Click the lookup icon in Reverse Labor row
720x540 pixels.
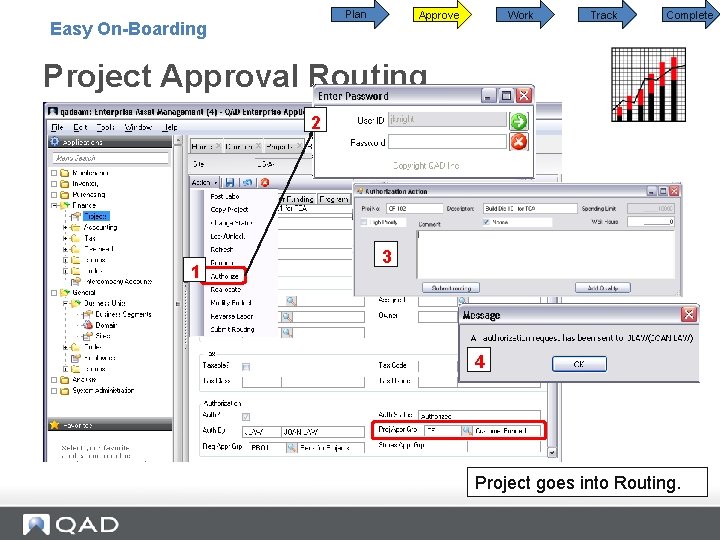(287, 317)
